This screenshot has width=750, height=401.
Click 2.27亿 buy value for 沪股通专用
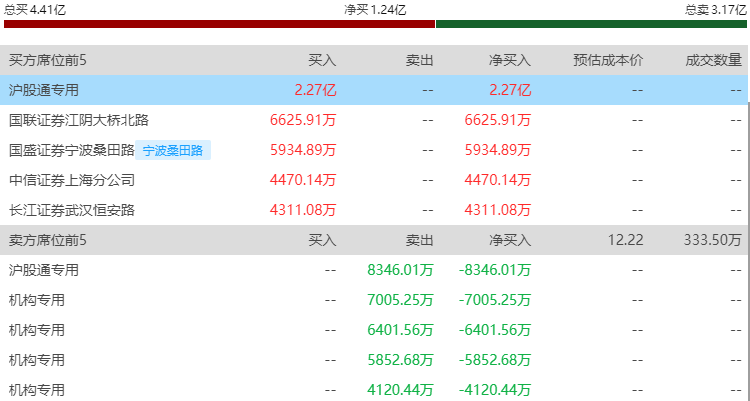[316, 90]
